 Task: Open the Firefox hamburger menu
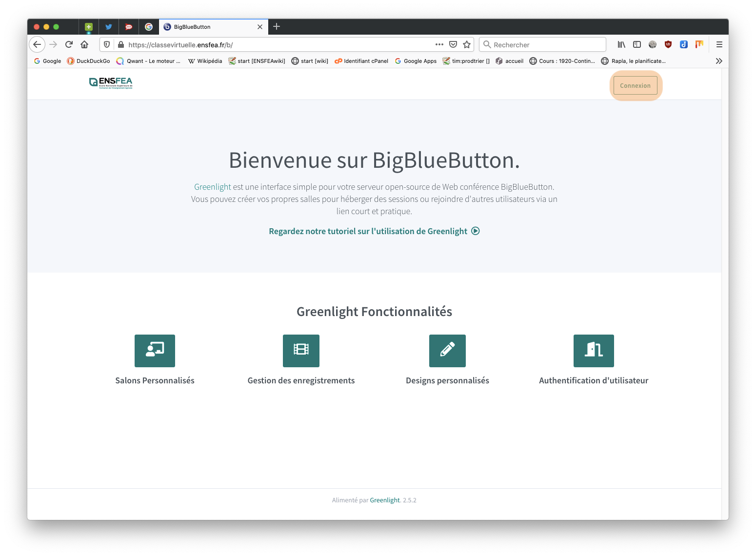coord(719,44)
